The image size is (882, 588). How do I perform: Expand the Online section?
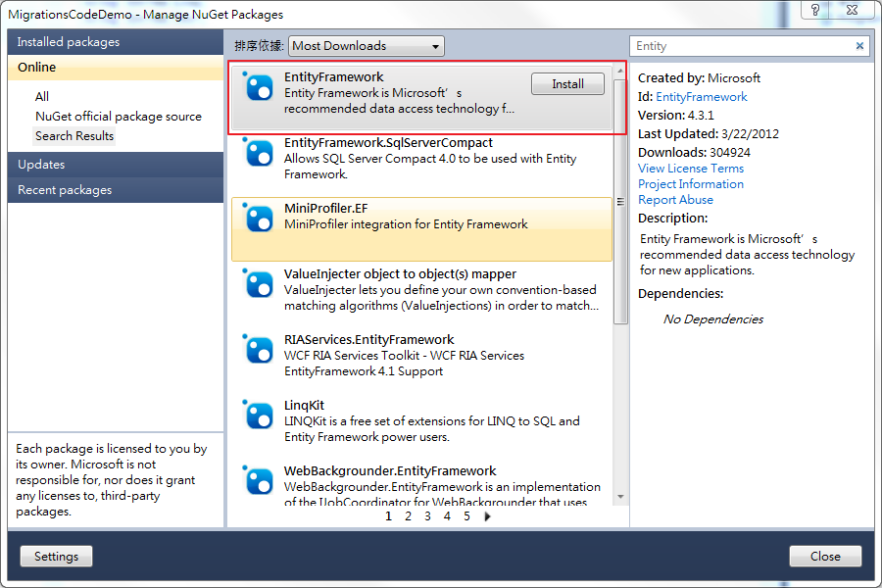point(116,68)
